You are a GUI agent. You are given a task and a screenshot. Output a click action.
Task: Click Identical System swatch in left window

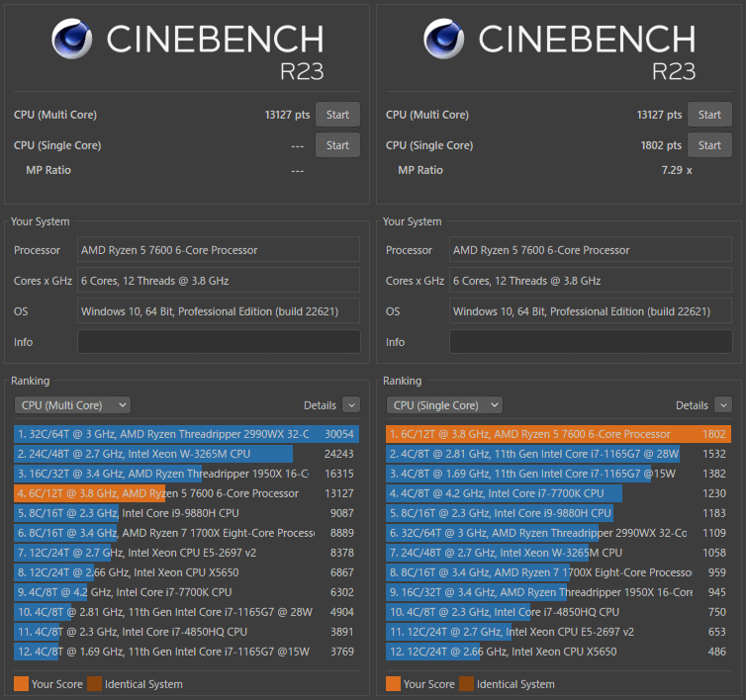[94, 684]
